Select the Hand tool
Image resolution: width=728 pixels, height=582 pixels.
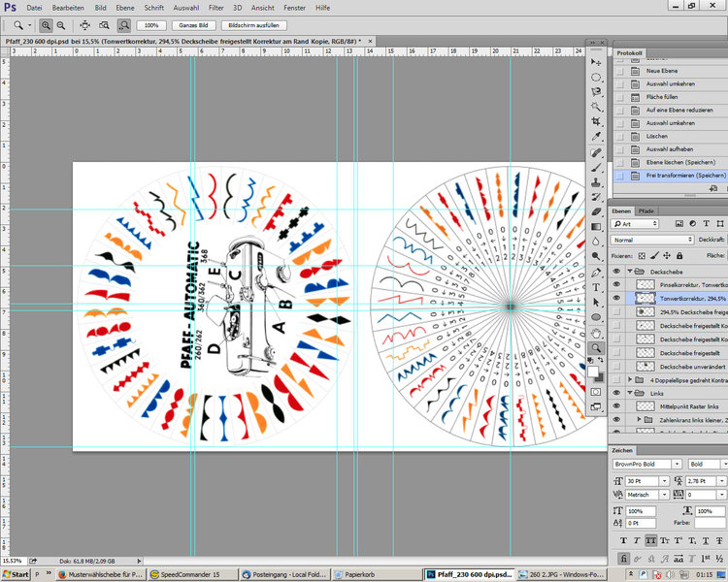pyautogui.click(x=596, y=334)
